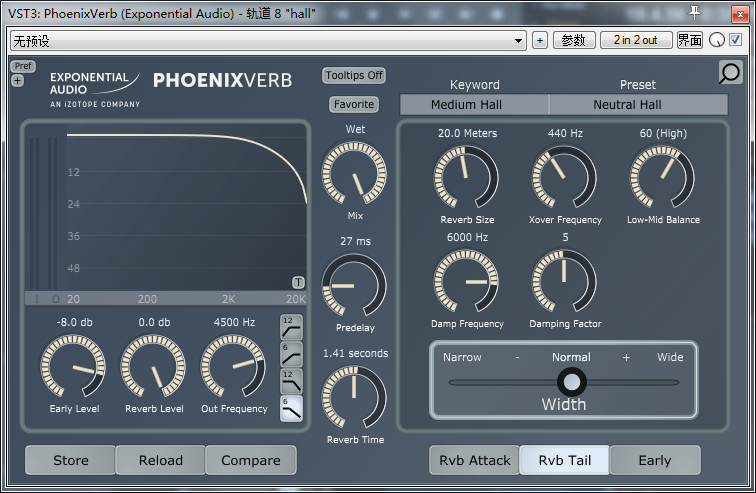Toggle the T icon on frequency graph
Image resolution: width=756 pixels, height=493 pixels.
click(298, 282)
